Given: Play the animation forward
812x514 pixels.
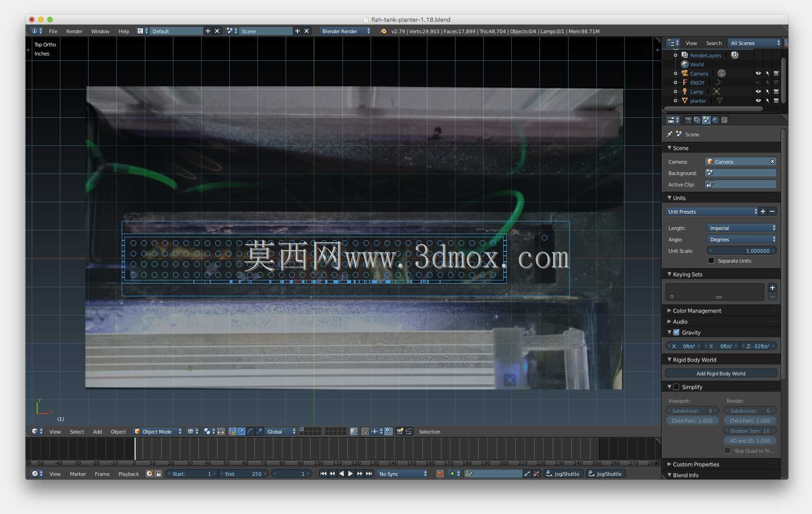Looking at the screenshot, I should (x=351, y=474).
